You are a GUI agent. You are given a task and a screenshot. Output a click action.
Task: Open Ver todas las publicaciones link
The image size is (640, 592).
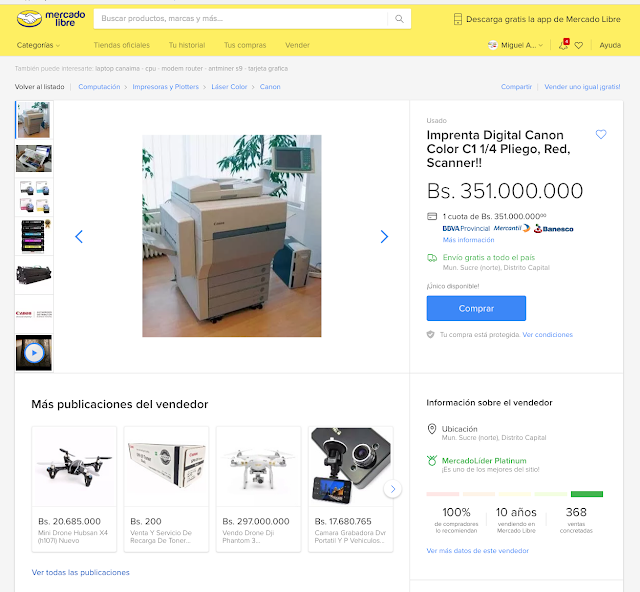click(x=80, y=572)
